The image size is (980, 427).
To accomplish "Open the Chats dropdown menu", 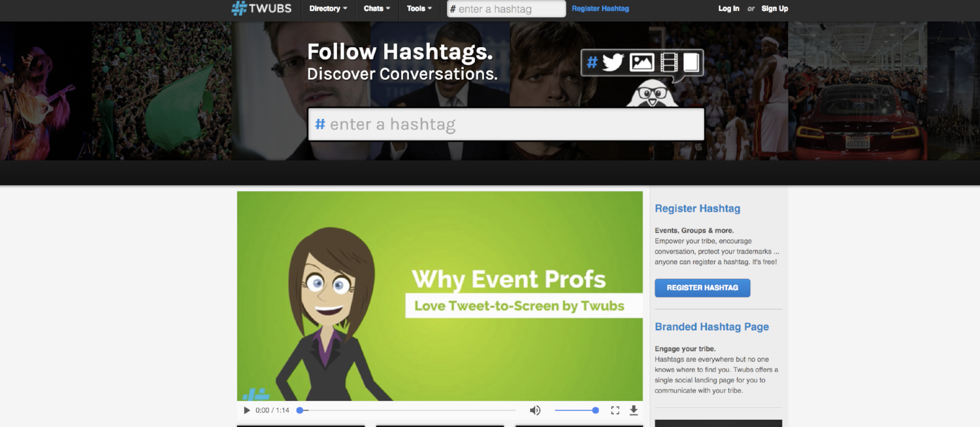I will coord(377,9).
